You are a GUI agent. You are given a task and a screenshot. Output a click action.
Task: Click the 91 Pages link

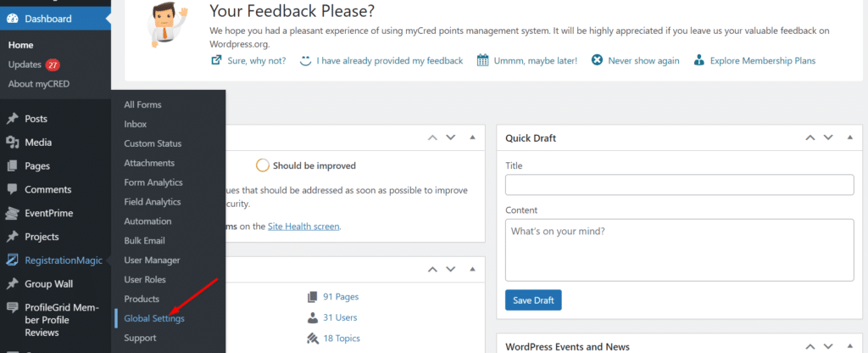tap(340, 297)
